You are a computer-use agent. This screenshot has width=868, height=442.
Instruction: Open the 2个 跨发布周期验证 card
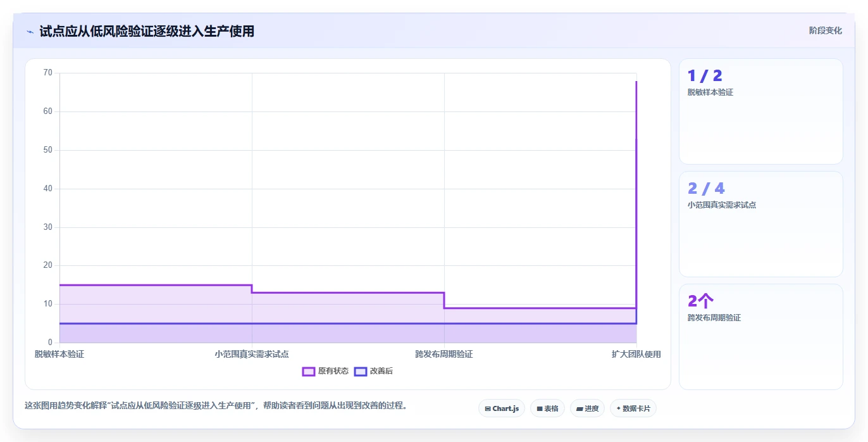760,337
